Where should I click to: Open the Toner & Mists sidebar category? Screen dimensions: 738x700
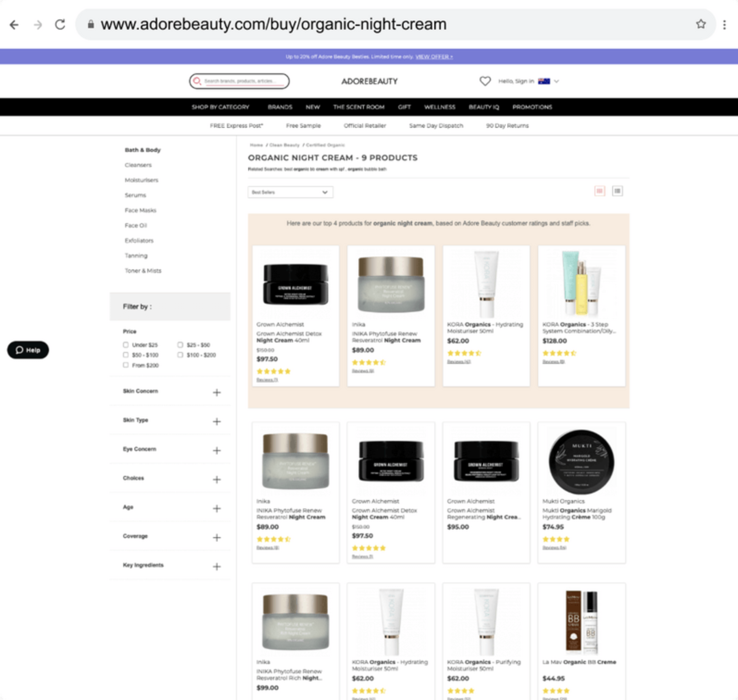coord(143,271)
